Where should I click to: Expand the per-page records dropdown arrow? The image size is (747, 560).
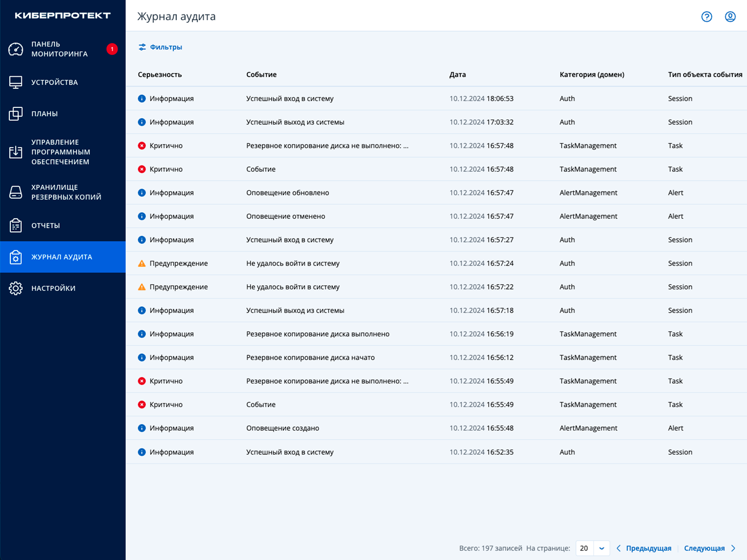pos(601,548)
